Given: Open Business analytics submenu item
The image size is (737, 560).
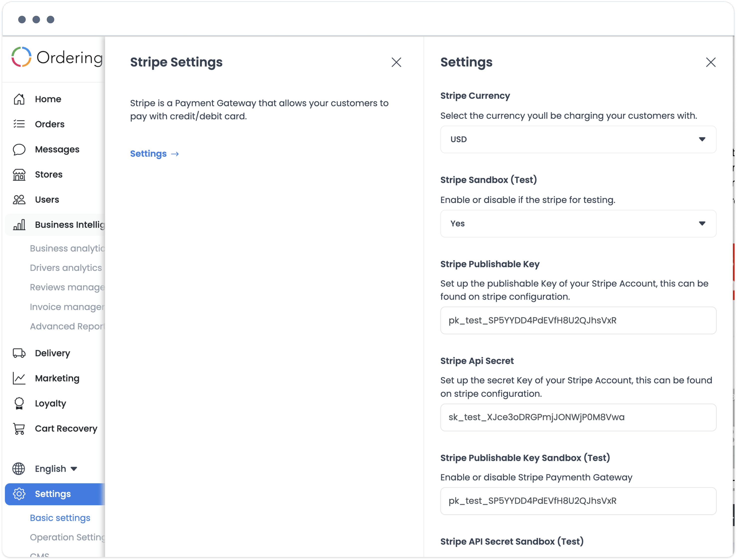Looking at the screenshot, I should click(67, 248).
